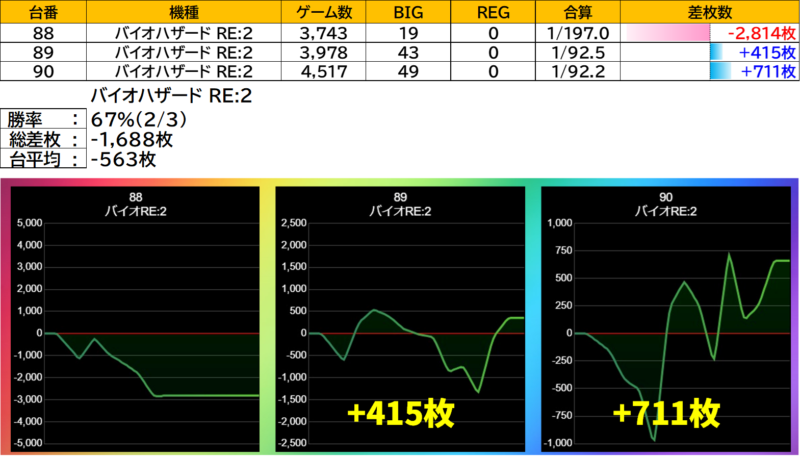800x456 pixels.
Task: Click the ゲーム数 column header
Action: tap(323, 12)
